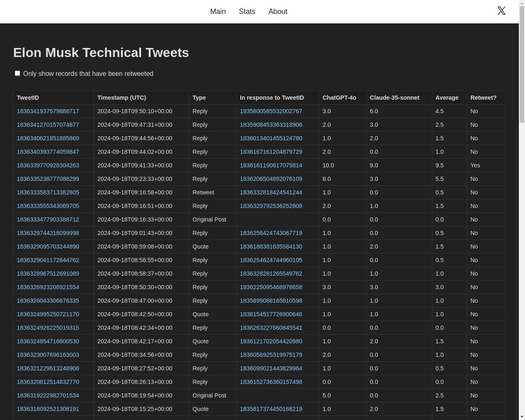The height and width of the screenshot is (420, 525).
Task: Open original post 1836333477903388712
Action: [48, 219]
